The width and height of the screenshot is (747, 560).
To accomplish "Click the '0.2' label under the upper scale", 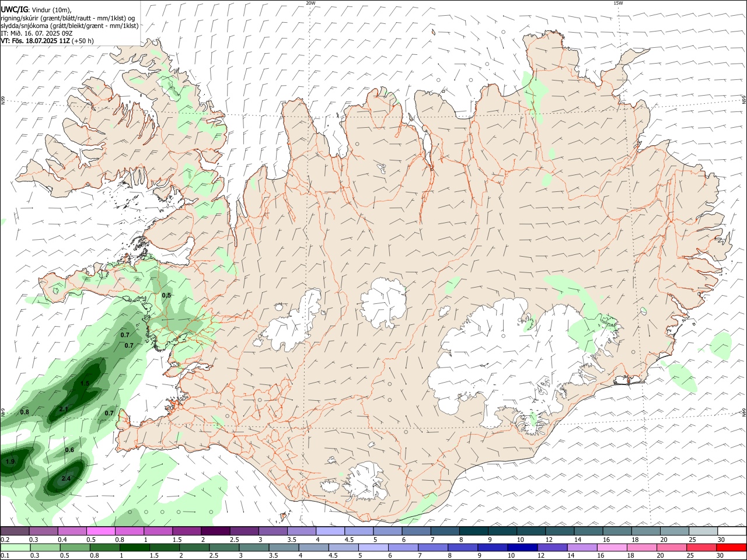I will tap(5, 540).
